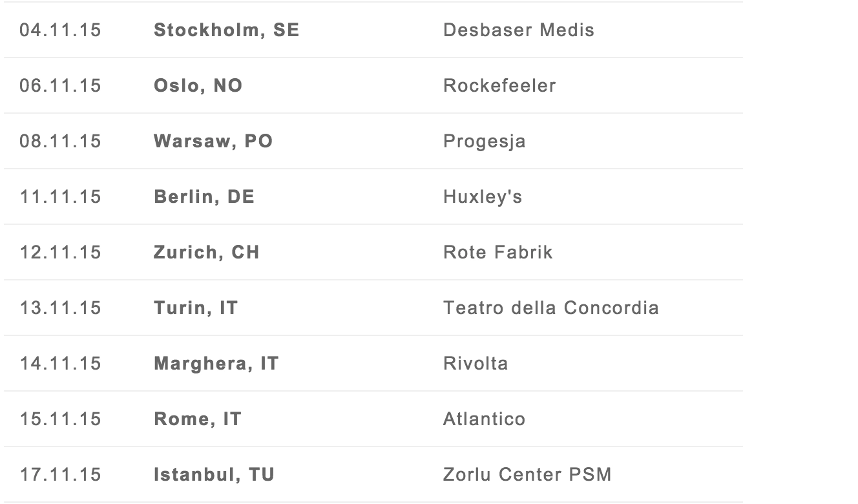Select the Rivolta venue name
Image resolution: width=858 pixels, height=504 pixels.
click(476, 364)
